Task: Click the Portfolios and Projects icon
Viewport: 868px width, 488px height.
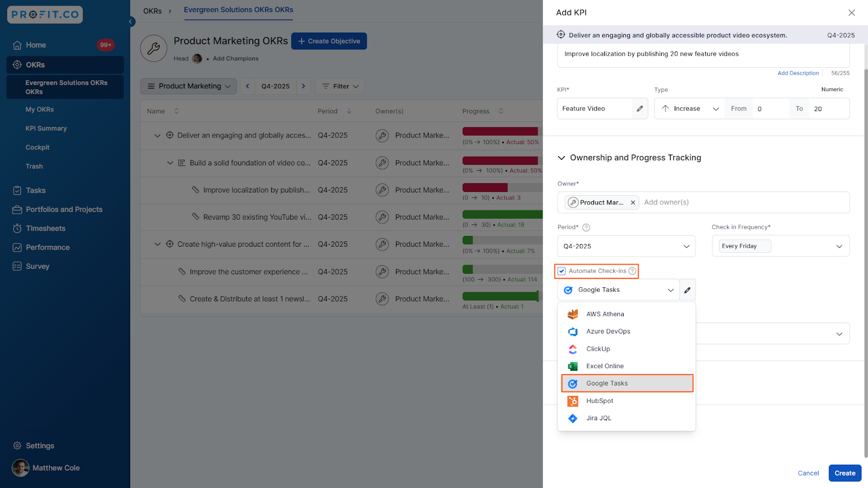Action: point(17,209)
